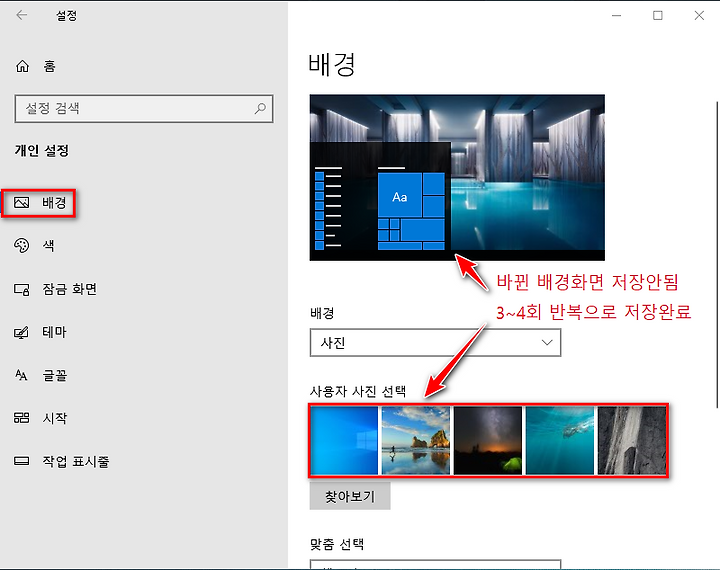720x570 pixels.
Task: Select the 시작 tiles icon
Action: (x=22, y=418)
